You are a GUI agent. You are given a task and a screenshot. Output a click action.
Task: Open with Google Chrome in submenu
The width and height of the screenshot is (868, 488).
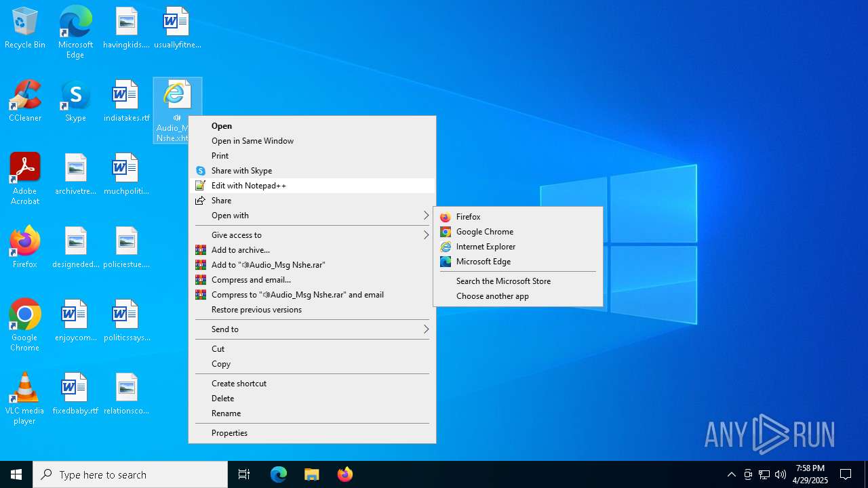point(518,232)
